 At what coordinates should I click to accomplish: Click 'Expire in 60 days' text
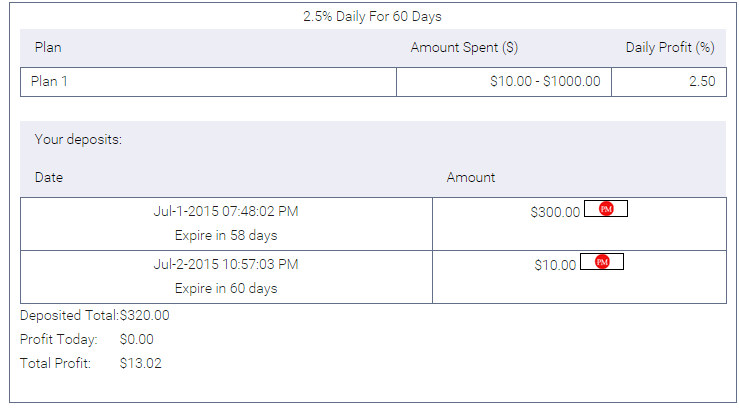point(226,289)
